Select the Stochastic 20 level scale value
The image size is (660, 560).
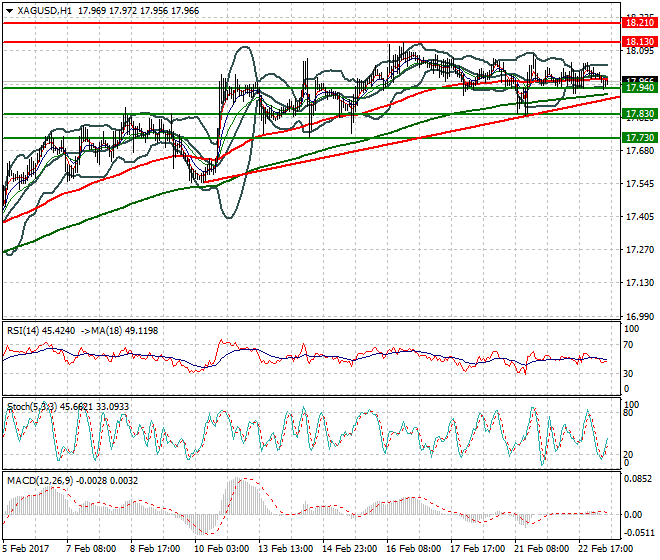(x=628, y=455)
